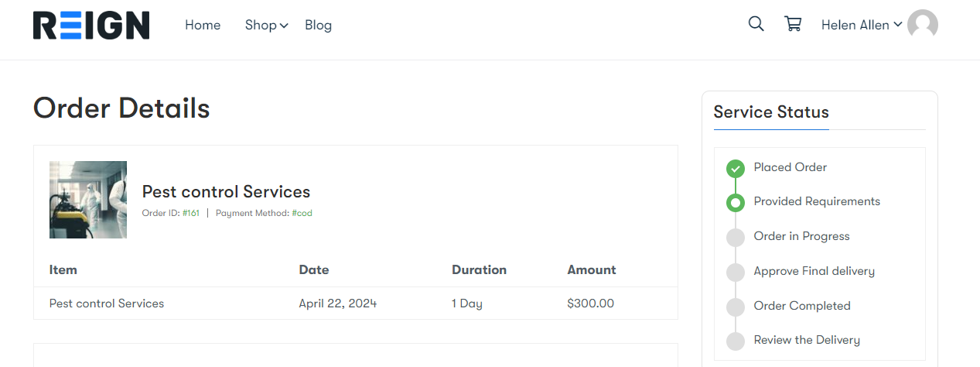The width and height of the screenshot is (980, 367).
Task: Click the Pest control Services product title
Action: click(226, 191)
